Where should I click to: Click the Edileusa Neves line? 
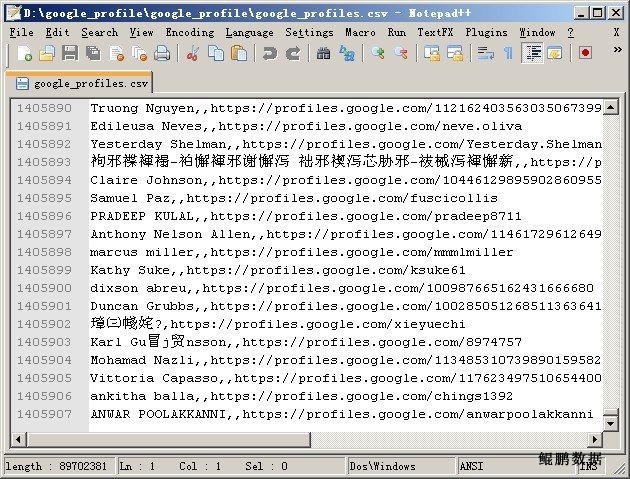(306, 126)
